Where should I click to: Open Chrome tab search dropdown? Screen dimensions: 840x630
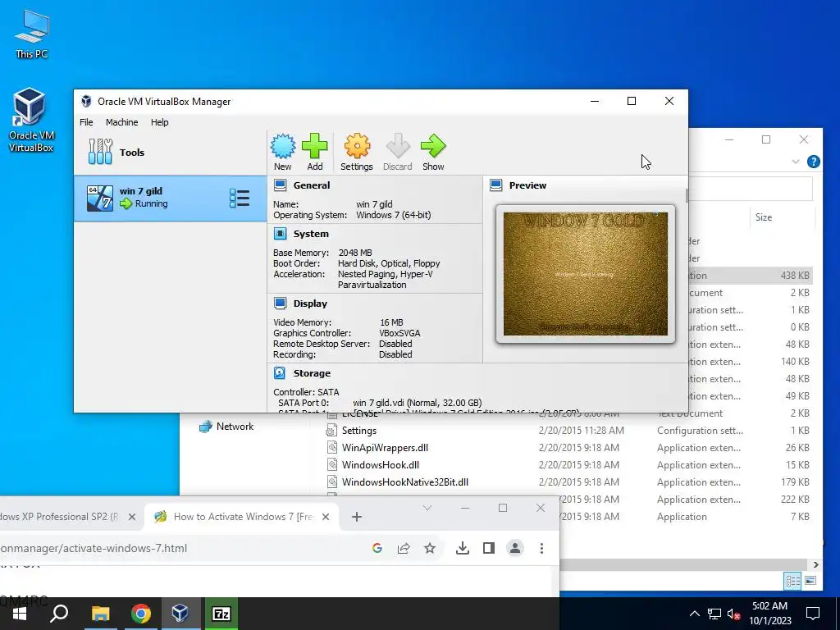pyautogui.click(x=427, y=508)
